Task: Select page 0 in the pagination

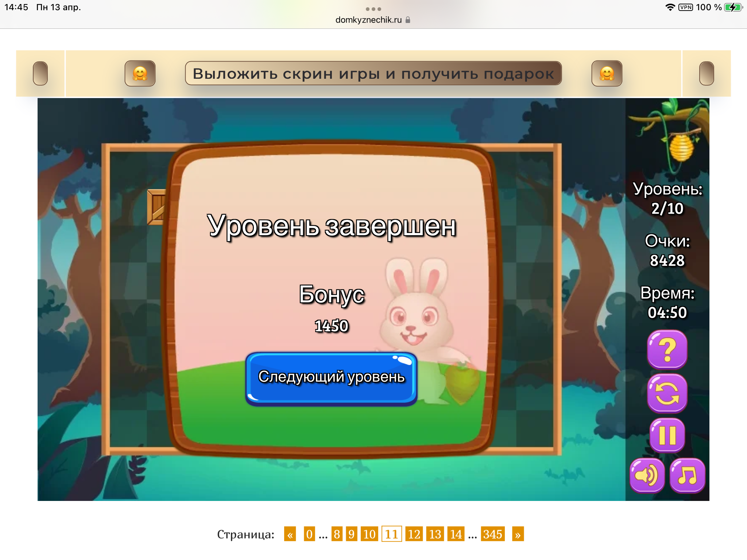Action: click(309, 534)
